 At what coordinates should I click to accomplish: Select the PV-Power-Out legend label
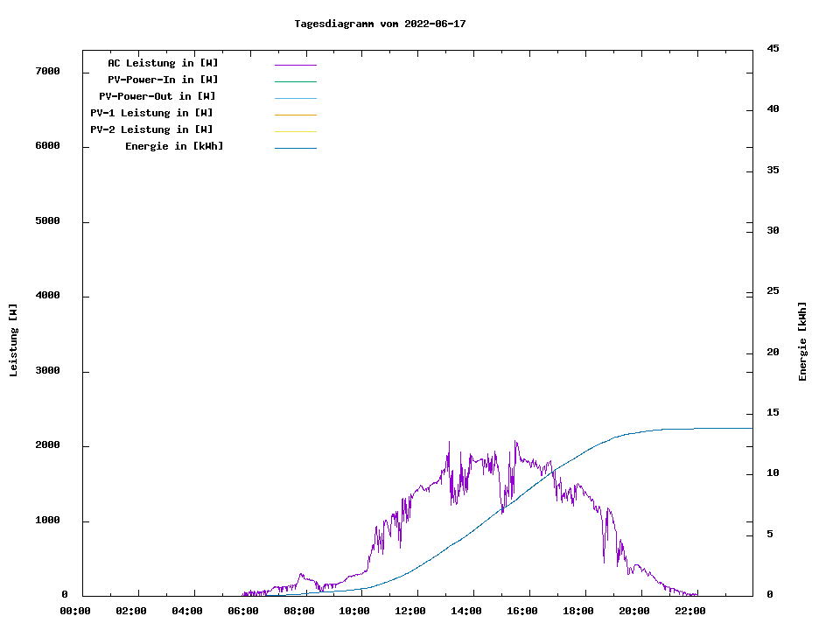tap(157, 96)
